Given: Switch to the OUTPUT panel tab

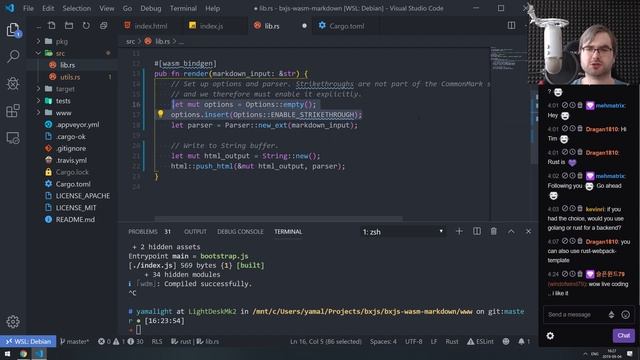Looking at the screenshot, I should click(x=195, y=231).
